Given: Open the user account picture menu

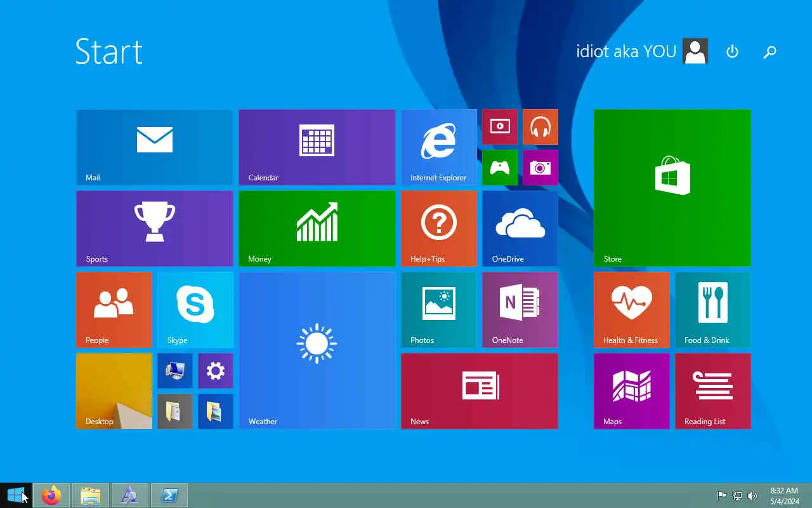Looking at the screenshot, I should pyautogui.click(x=695, y=51).
